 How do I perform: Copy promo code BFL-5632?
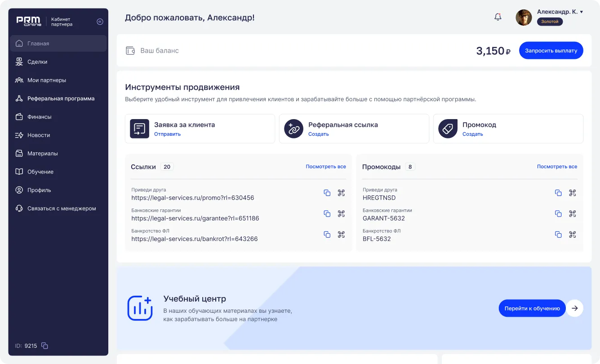click(x=558, y=234)
